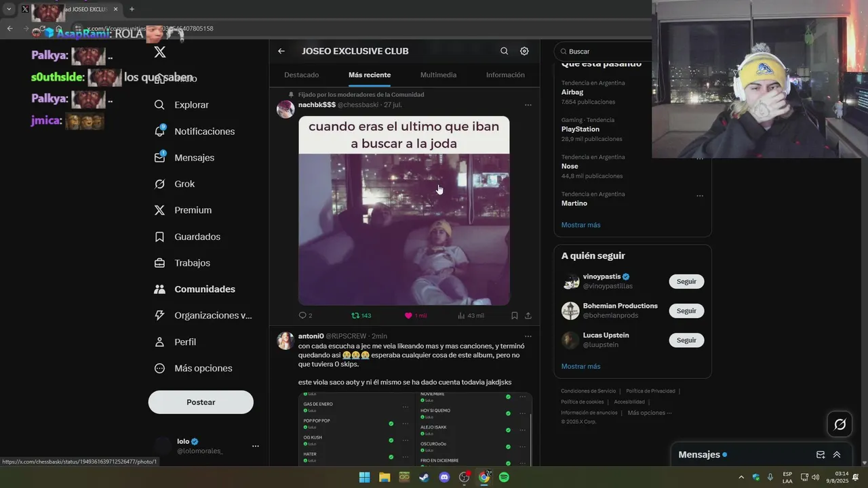Open more options for the Martino trend
The image size is (868, 488).
point(699,196)
